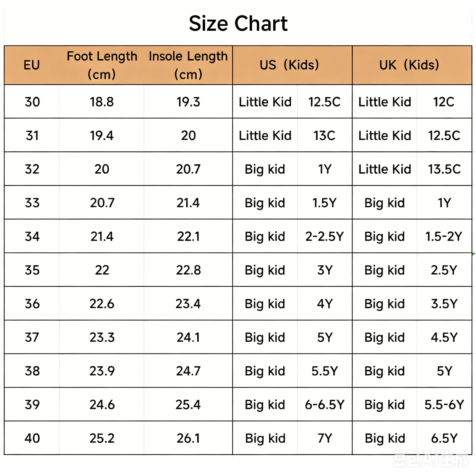Click the 7Y US size cell

[x=325, y=438]
